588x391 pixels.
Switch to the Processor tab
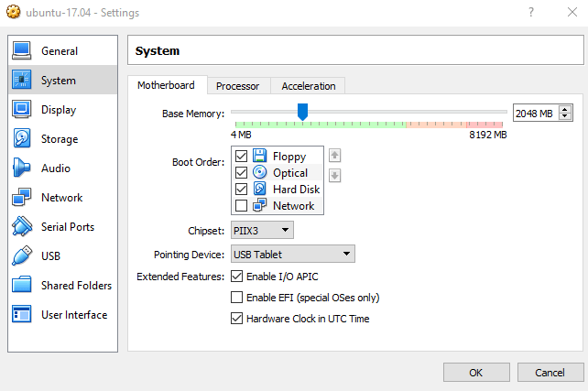click(237, 86)
